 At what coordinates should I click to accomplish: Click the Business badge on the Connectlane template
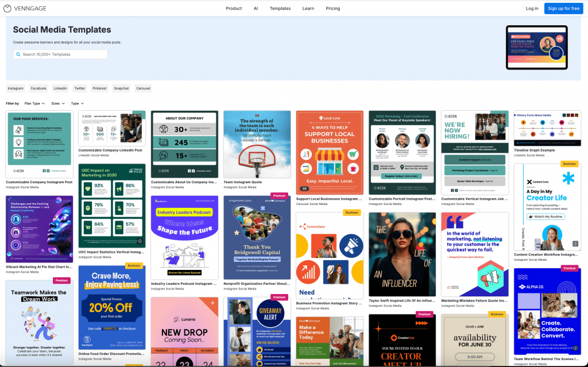click(x=351, y=213)
